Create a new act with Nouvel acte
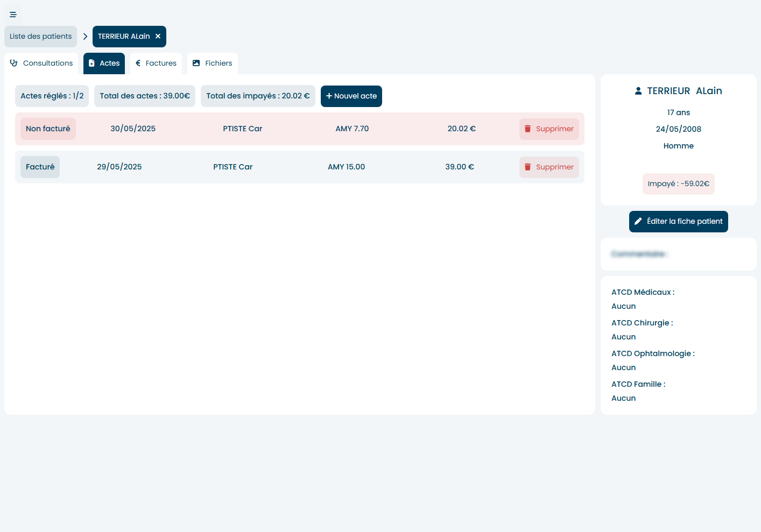Viewport: 761px width, 532px height. click(351, 96)
